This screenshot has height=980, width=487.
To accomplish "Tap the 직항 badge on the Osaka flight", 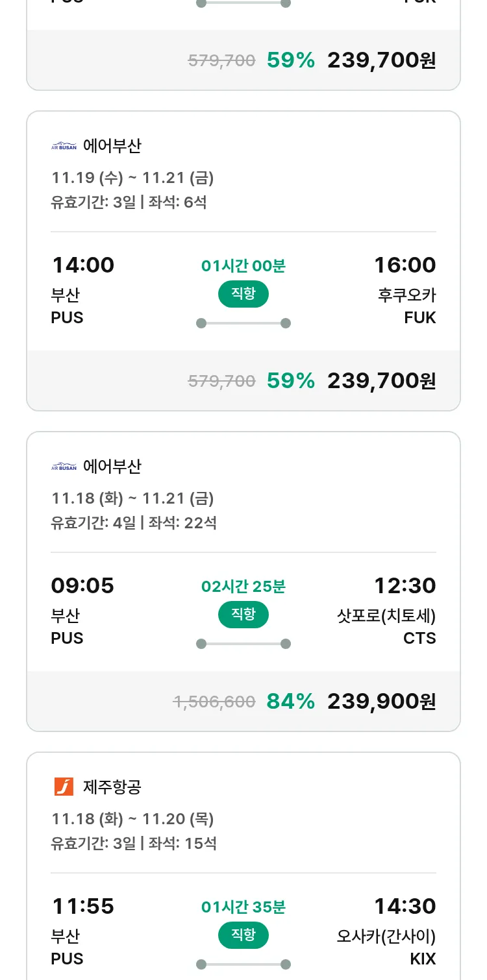I will 243,935.
